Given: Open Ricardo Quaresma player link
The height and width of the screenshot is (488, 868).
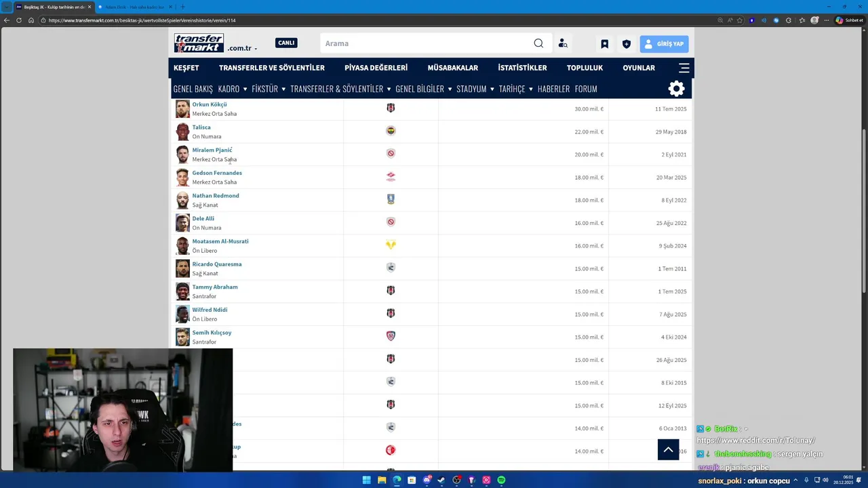Looking at the screenshot, I should click(x=217, y=264).
